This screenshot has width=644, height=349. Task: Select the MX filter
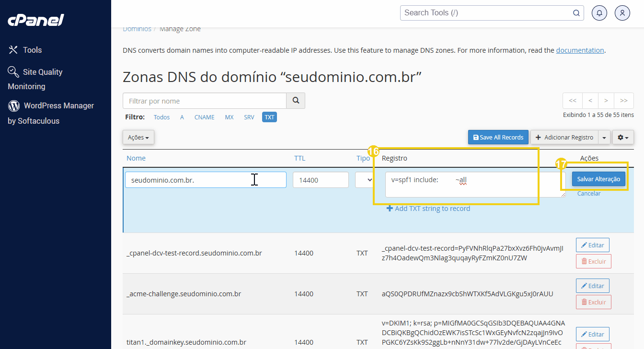[229, 117]
